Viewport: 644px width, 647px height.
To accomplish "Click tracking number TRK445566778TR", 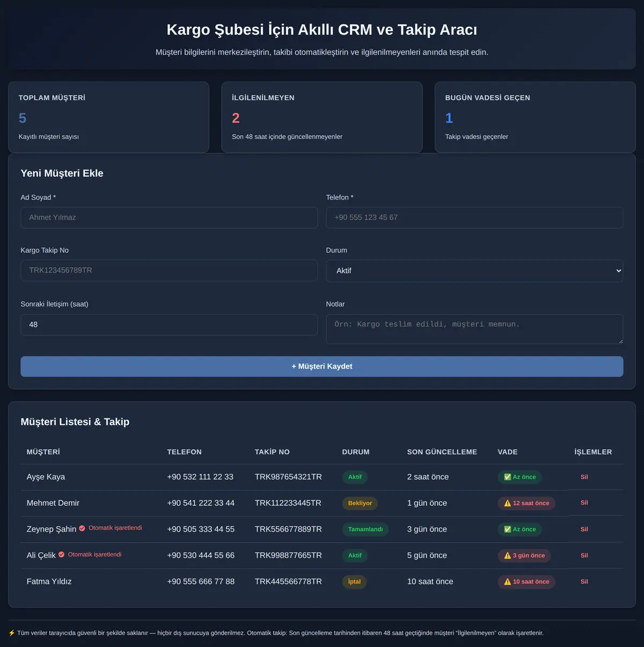I will click(288, 582).
